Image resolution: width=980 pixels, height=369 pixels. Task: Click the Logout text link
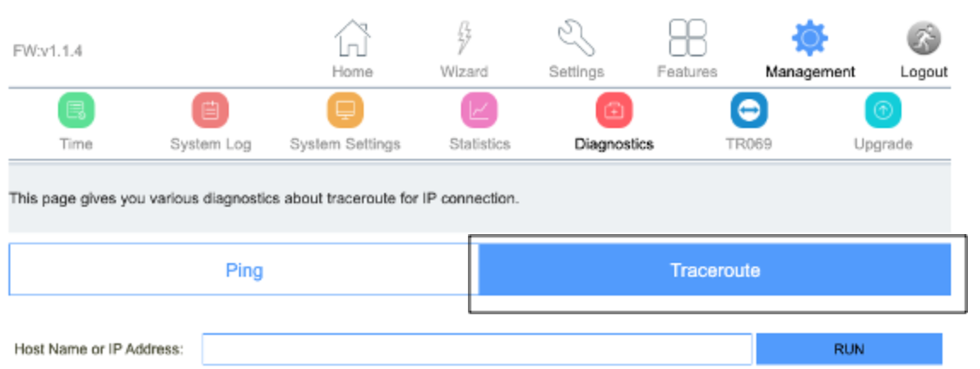coord(924,72)
